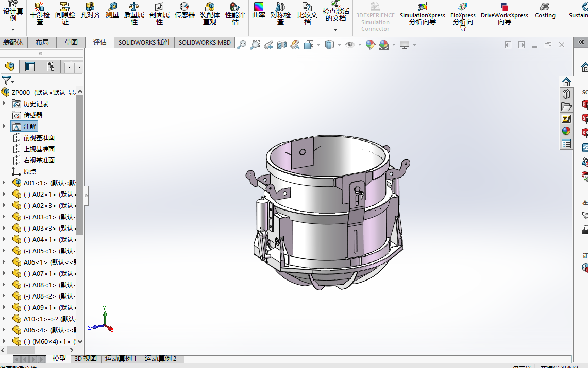The image size is (588, 368).
Task: Open the 运动算例 2 tab
Action: [x=160, y=358]
